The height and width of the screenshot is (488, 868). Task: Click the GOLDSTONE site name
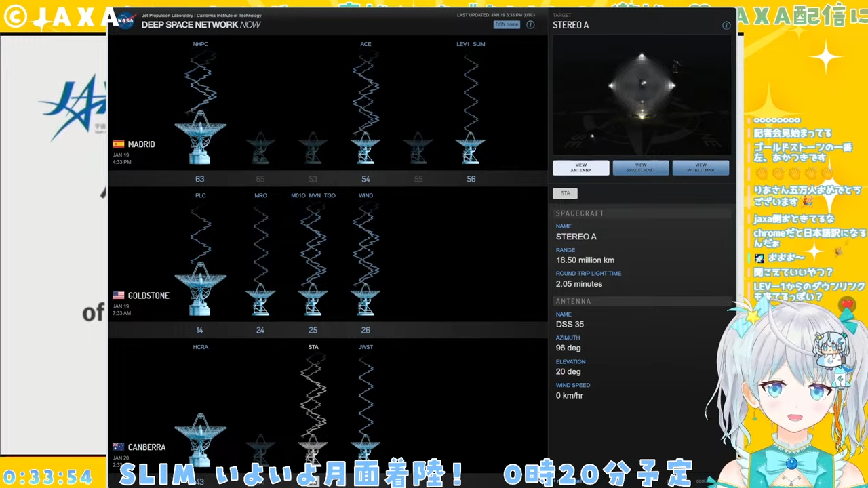click(149, 296)
